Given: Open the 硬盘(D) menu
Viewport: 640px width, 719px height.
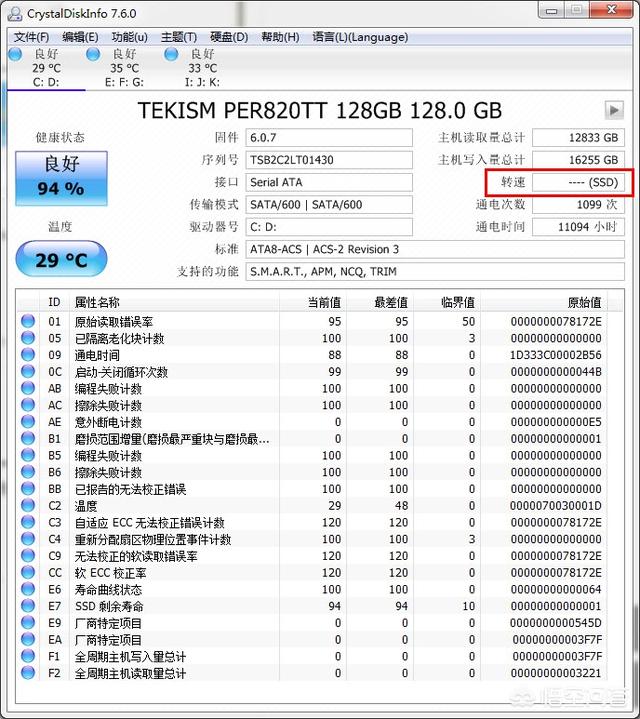Looking at the screenshot, I should point(229,37).
